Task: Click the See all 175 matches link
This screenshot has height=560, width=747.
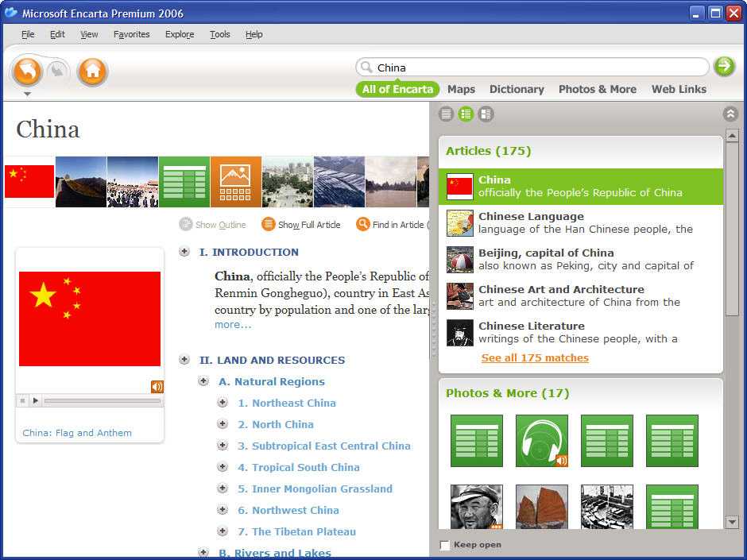Action: coord(535,357)
